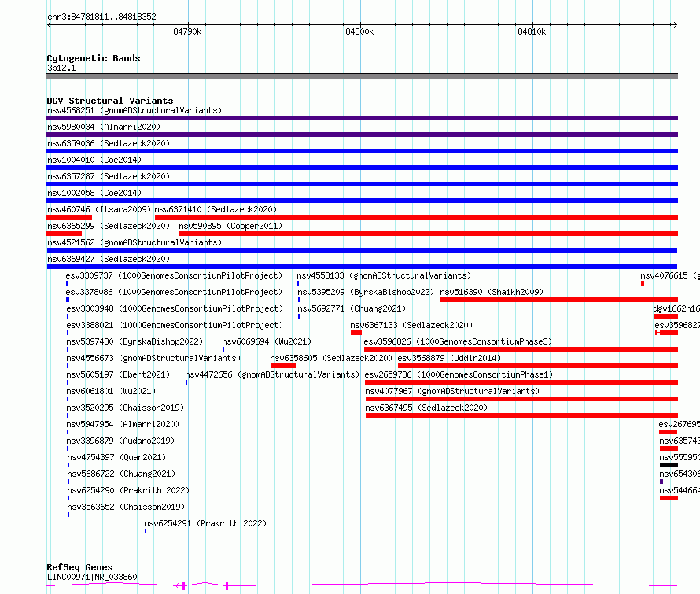Click the ruler's right arrow end
Viewport: 700px width, 594px height.
(675, 25)
